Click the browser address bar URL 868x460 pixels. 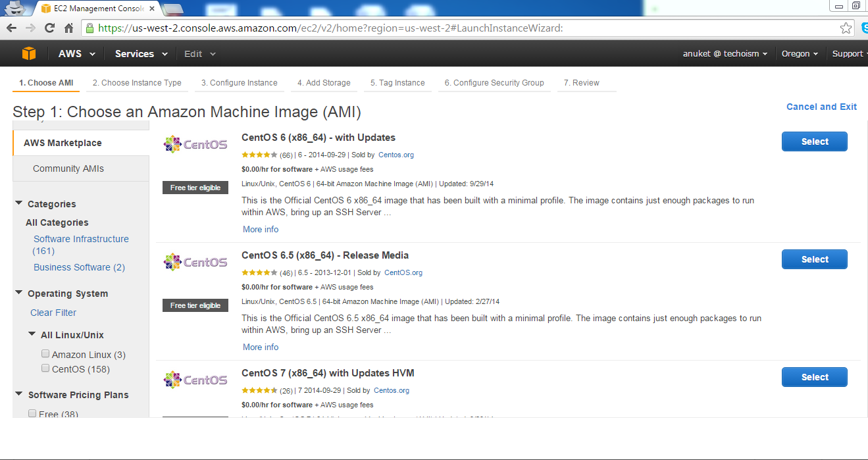click(x=330, y=28)
